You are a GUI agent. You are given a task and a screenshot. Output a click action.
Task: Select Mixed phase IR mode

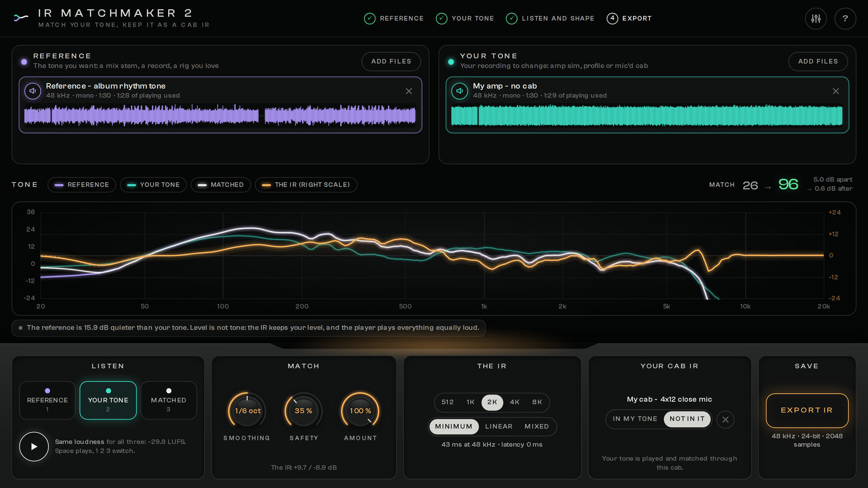[x=537, y=427]
